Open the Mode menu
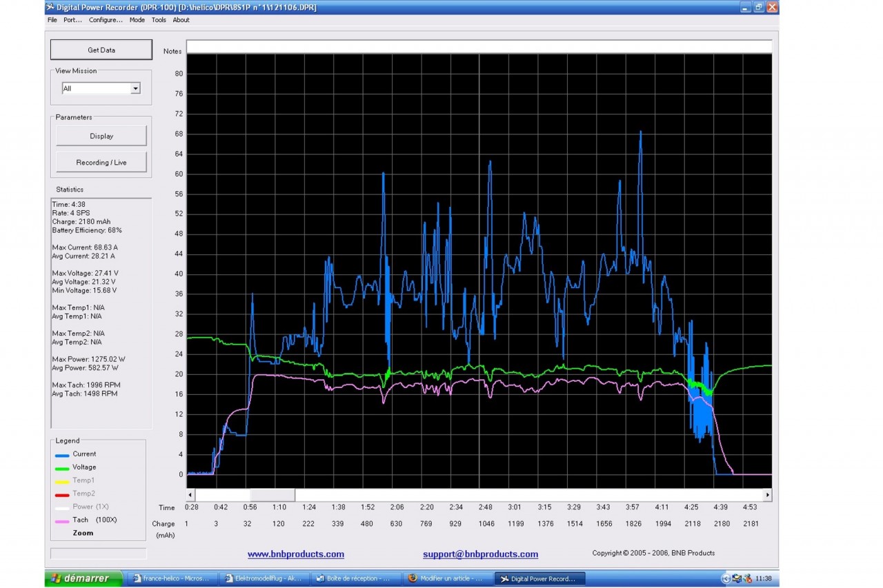Screen dimensions: 883x588 click(137, 20)
